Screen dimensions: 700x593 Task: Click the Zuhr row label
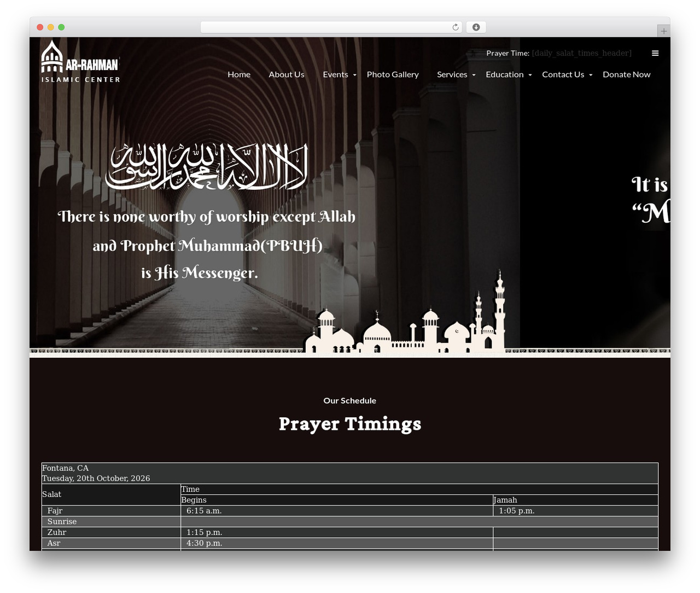57,532
